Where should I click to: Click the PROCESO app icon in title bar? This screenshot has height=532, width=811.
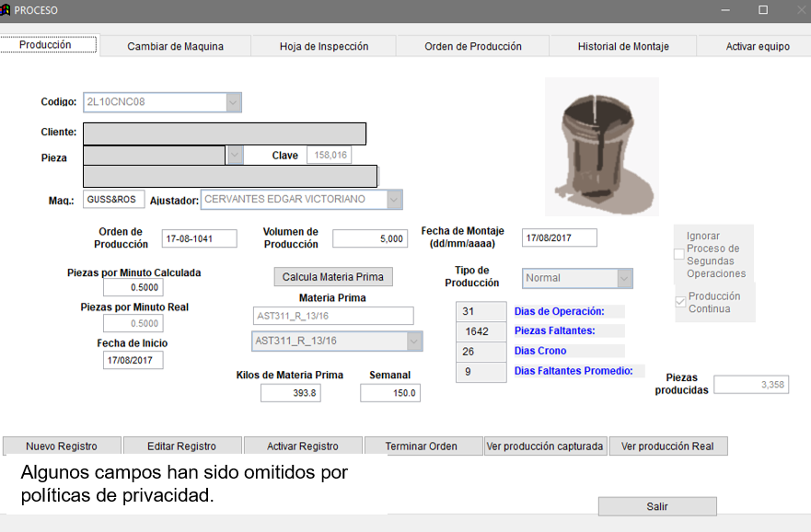click(x=6, y=10)
